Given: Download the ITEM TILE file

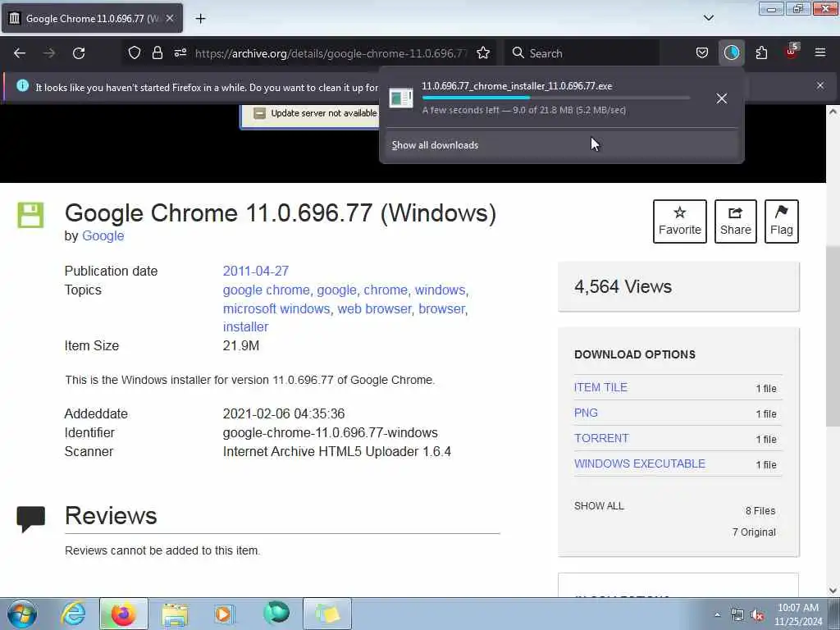Looking at the screenshot, I should 600,387.
